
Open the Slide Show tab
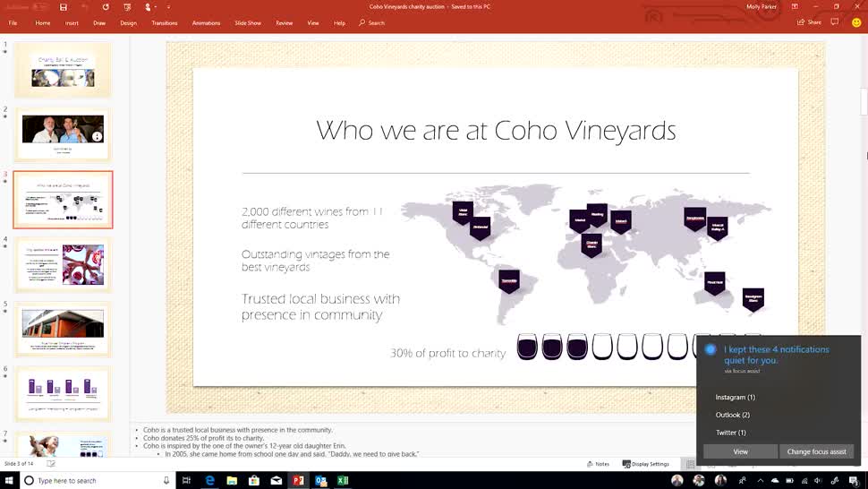tap(248, 22)
